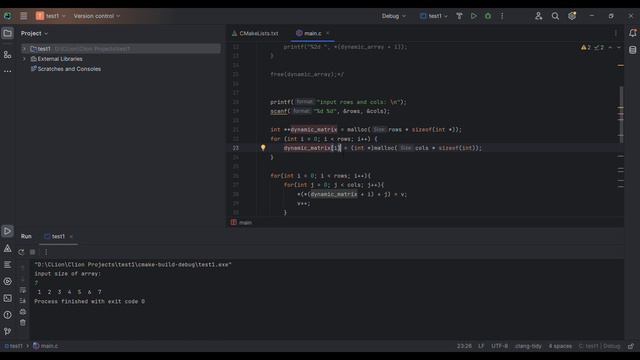Click the Run panel title
This screenshot has height=360, width=640.
click(x=26, y=236)
